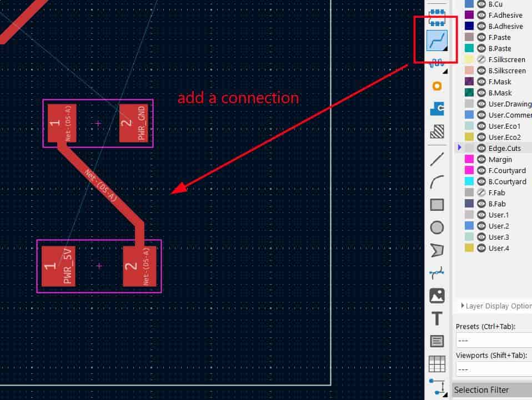Select the Draw Circle tool
Image resolution: width=532 pixels, height=400 pixels.
pos(437,227)
